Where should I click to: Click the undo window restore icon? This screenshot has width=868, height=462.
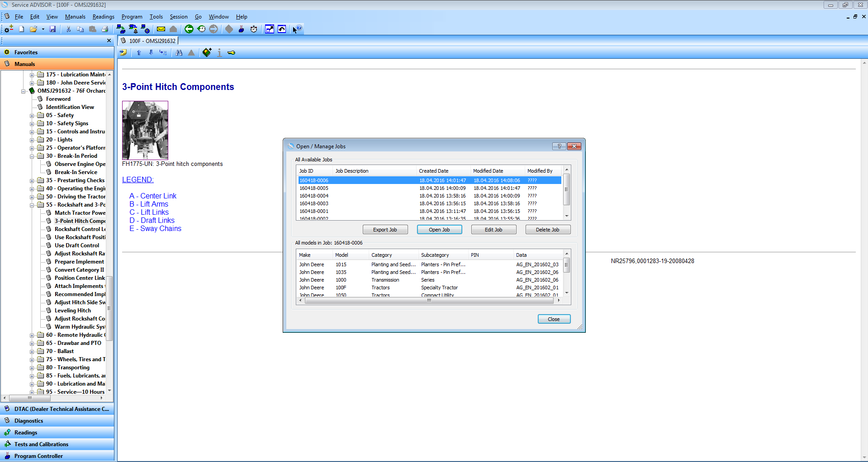pos(282,29)
